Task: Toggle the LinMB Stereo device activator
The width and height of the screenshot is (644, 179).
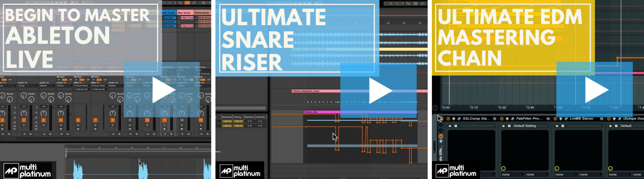Action: click(x=555, y=119)
